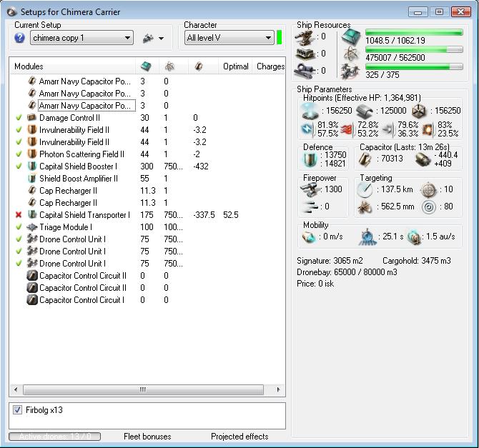Click the powergrid column header icon

tap(169, 66)
